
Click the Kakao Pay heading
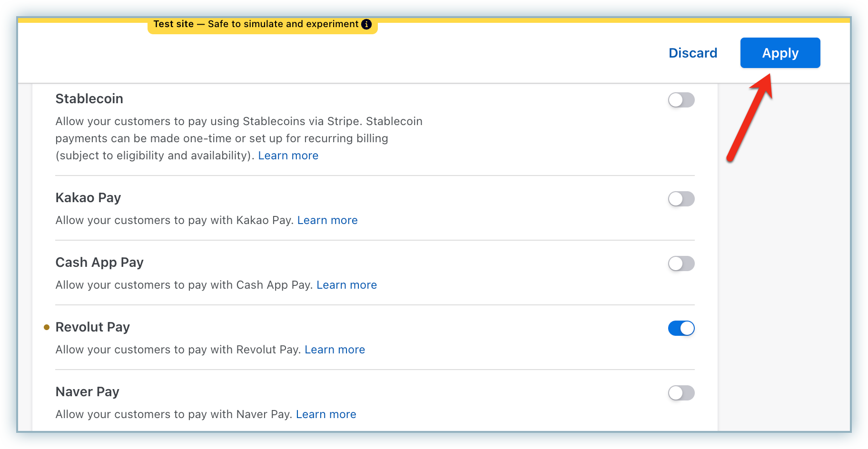click(88, 197)
